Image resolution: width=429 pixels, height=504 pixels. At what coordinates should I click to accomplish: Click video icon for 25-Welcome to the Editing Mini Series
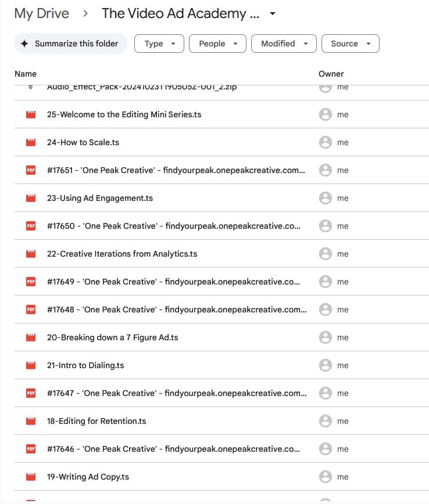click(x=31, y=114)
